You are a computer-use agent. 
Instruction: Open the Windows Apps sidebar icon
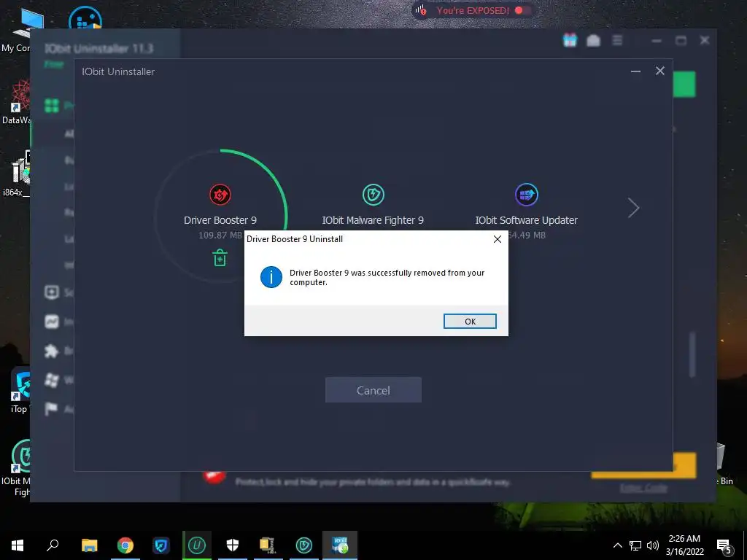[52, 380]
